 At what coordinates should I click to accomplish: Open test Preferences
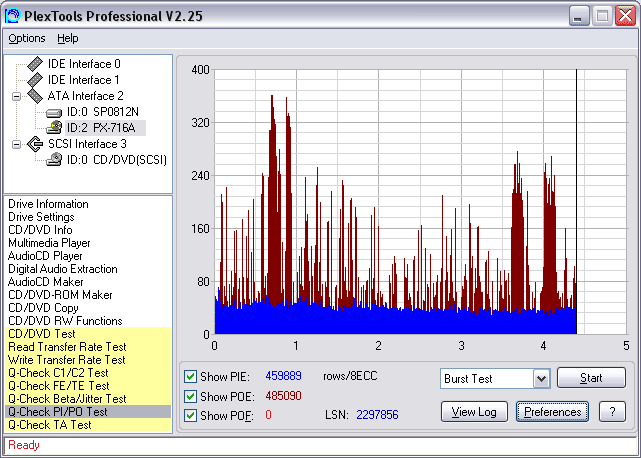552,412
